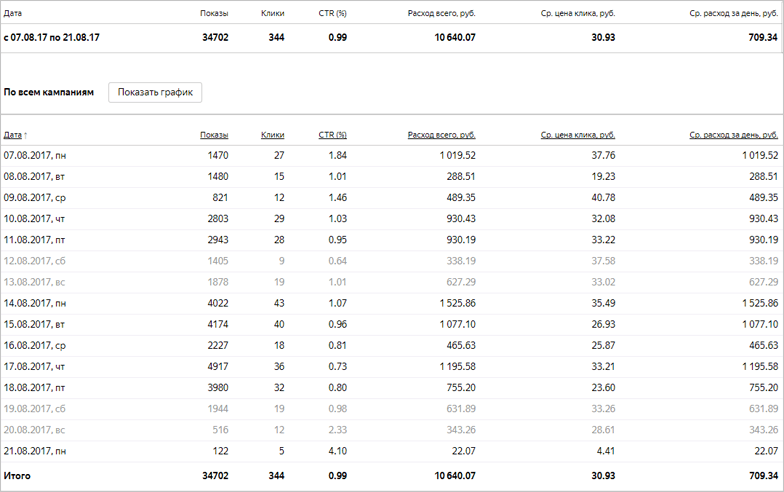The width and height of the screenshot is (784, 492).
Task: Click the "Показать график" button
Action: 155,92
